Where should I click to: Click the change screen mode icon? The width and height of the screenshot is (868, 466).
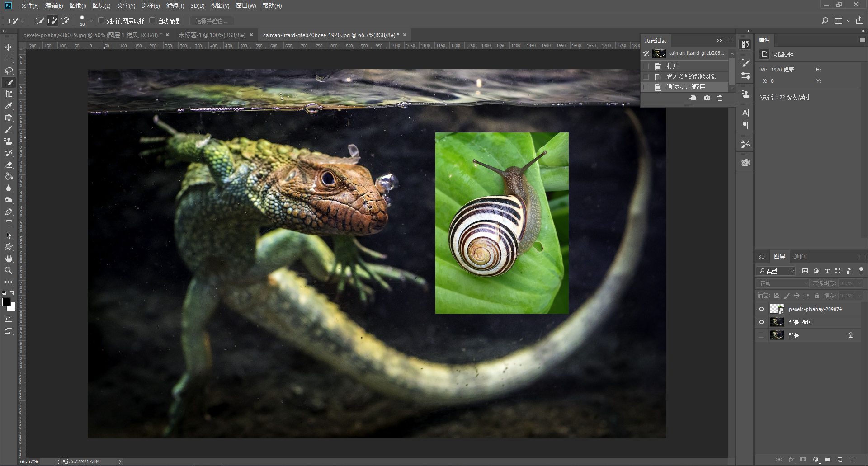9,331
